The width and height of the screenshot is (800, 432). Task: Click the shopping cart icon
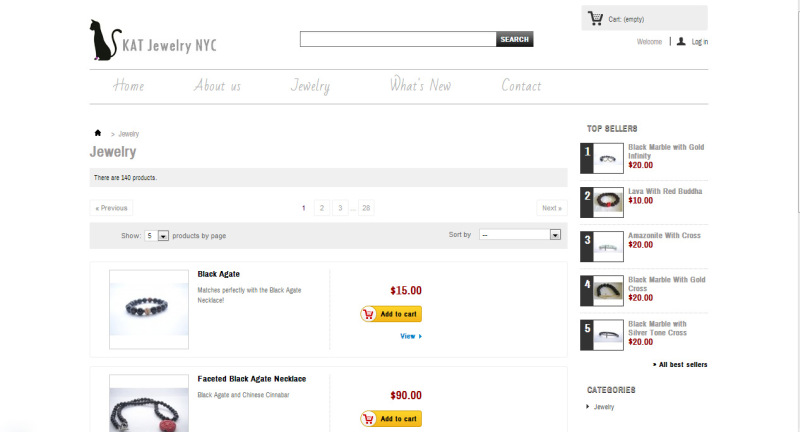pos(596,18)
